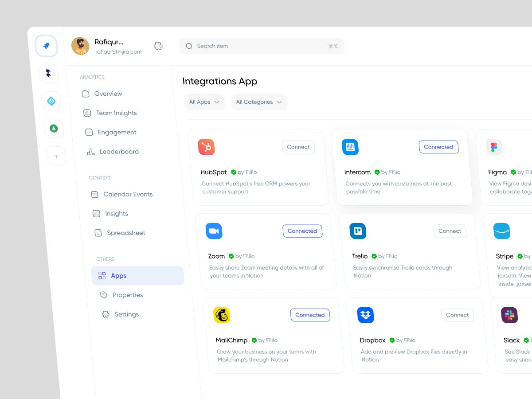This screenshot has width=532, height=399.
Task: Click the Trello card description text
Action: pos(403,272)
